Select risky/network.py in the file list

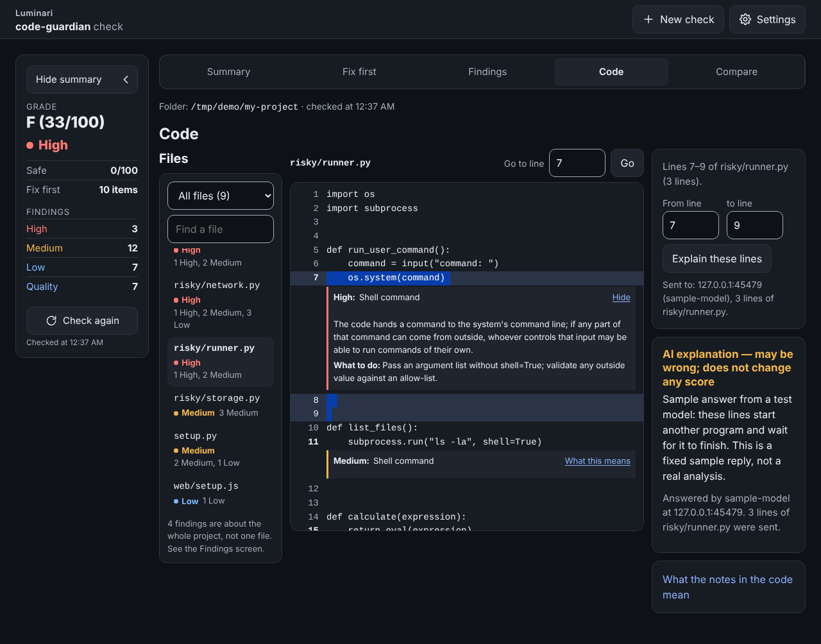221,305
